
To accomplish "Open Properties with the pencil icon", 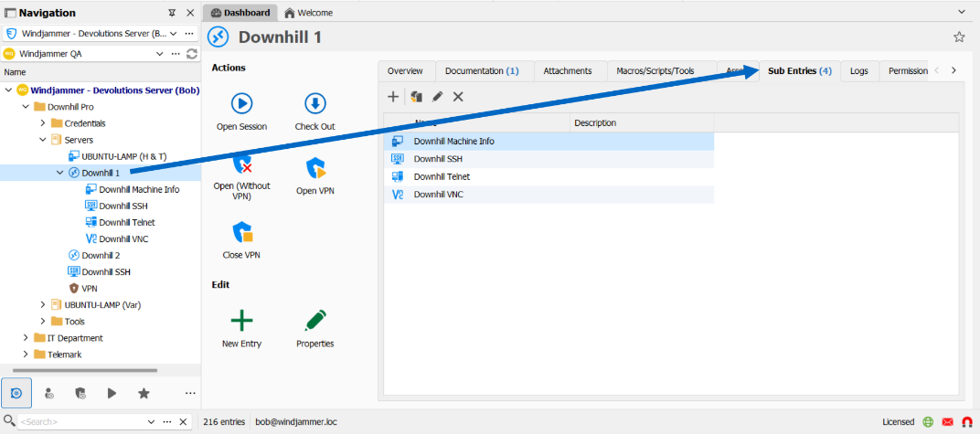I will (x=314, y=320).
